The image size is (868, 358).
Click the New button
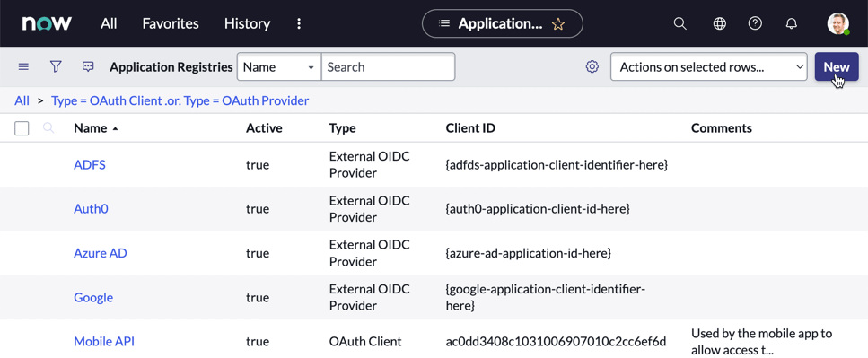point(837,67)
